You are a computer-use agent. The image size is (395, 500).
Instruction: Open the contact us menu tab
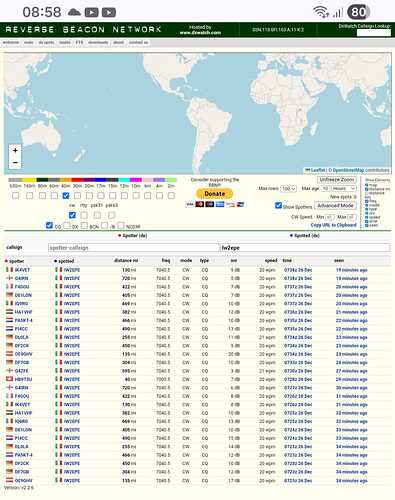pos(138,43)
